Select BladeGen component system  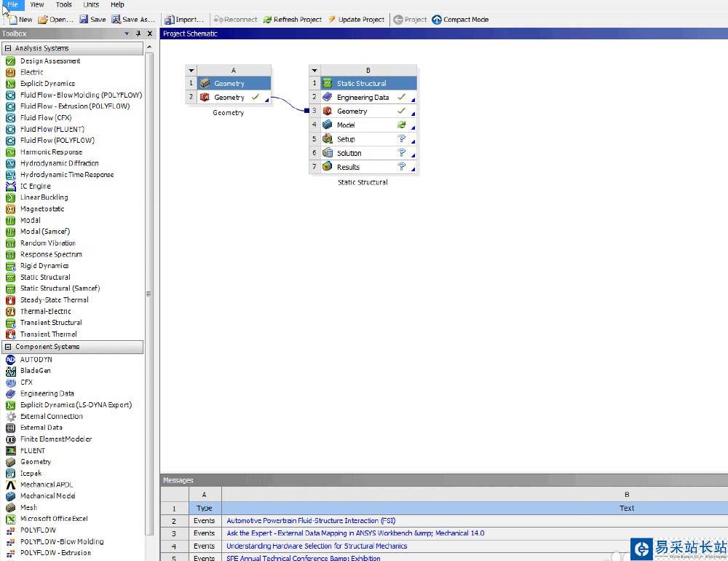click(x=28, y=371)
